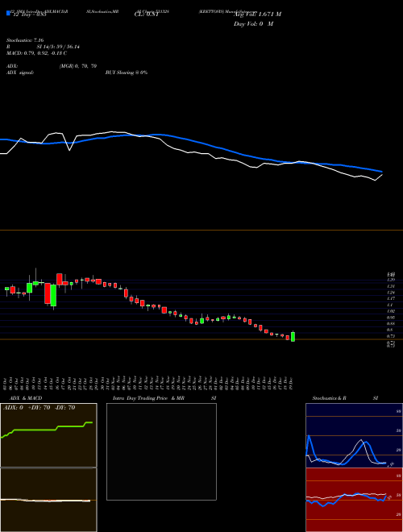This screenshot has height=532, width=403.
Task: Click the green ADX line chart panel
Action: [48, 435]
